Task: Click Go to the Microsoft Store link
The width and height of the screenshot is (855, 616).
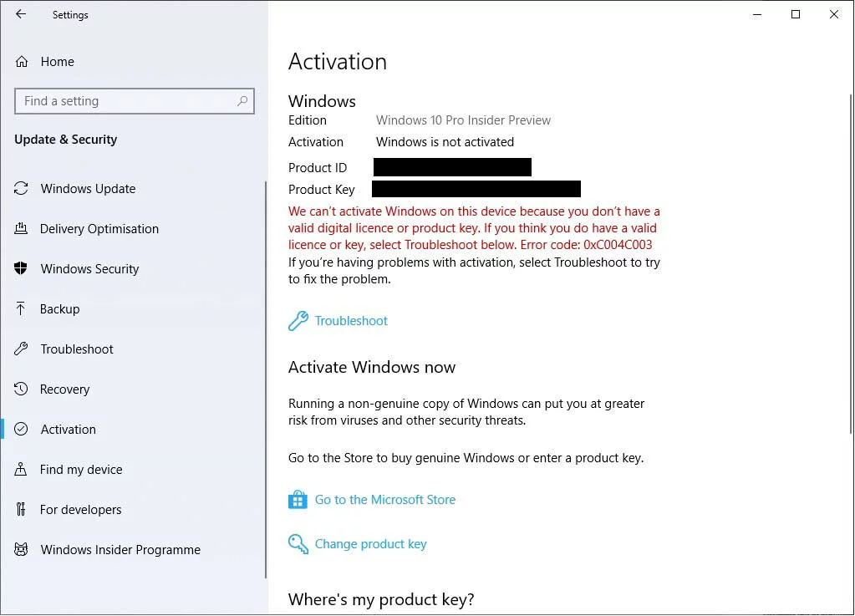Action: (x=385, y=499)
